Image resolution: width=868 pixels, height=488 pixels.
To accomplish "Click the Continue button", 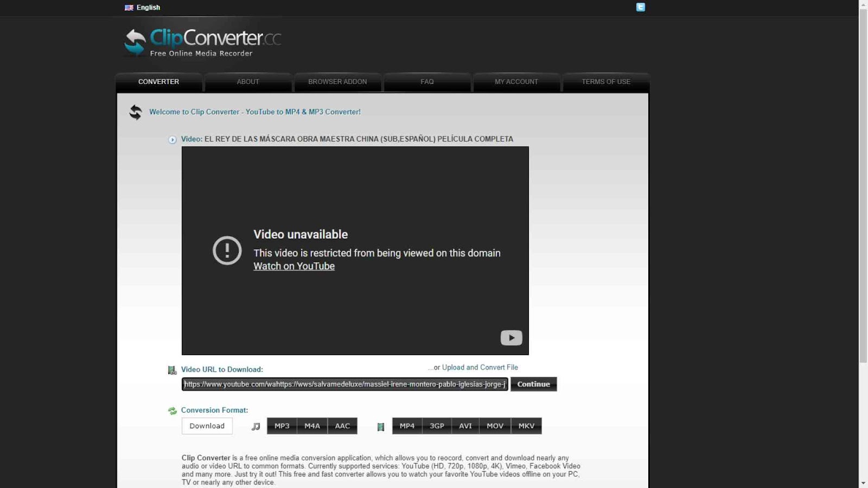I will click(x=534, y=384).
